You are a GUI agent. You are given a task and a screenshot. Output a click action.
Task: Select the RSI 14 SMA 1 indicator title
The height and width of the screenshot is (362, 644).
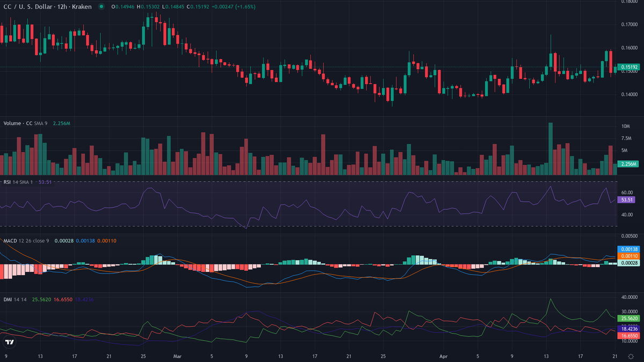click(18, 182)
